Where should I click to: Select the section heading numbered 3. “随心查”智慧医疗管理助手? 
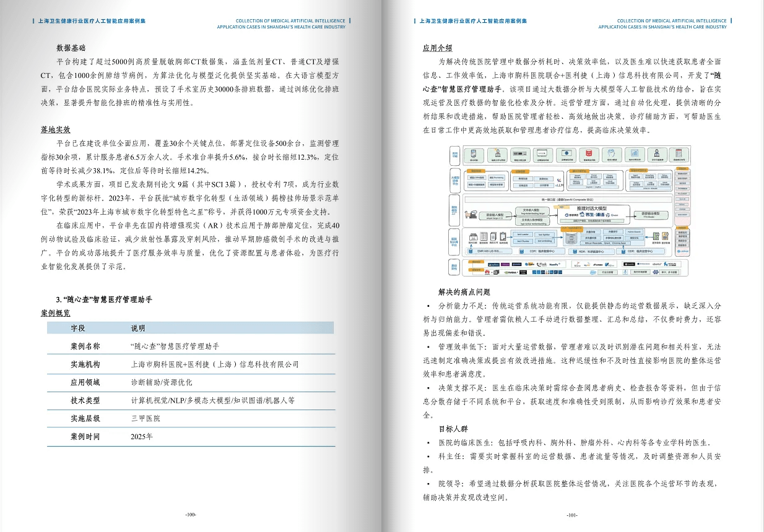pyautogui.click(x=104, y=299)
